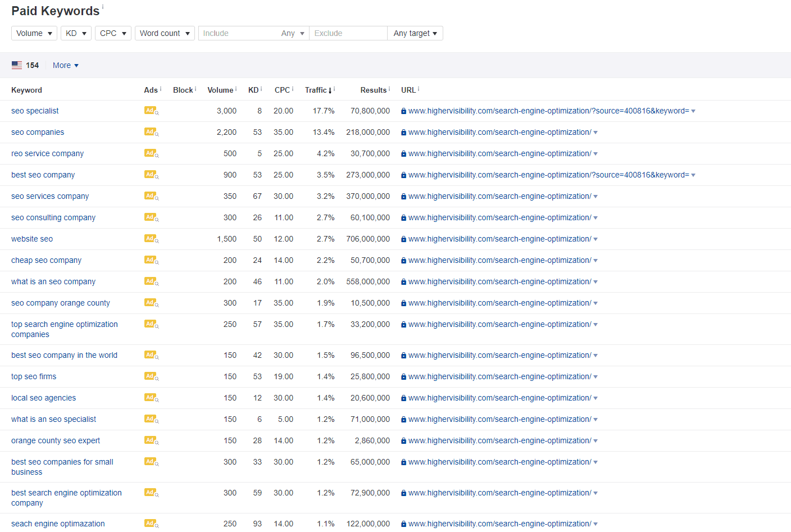Open the "seo consulting company" keyword link
Viewport: 791px width, 532px height.
point(53,217)
